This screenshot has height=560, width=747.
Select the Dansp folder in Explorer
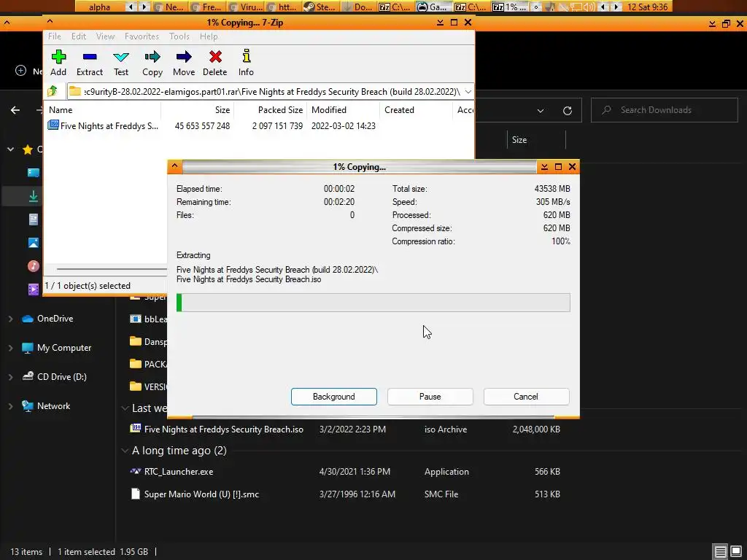click(x=148, y=341)
